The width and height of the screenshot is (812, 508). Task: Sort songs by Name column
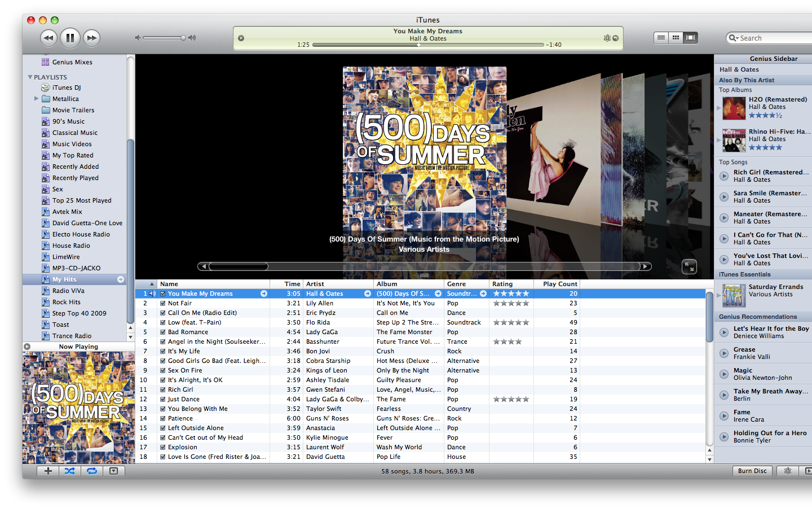click(213, 284)
